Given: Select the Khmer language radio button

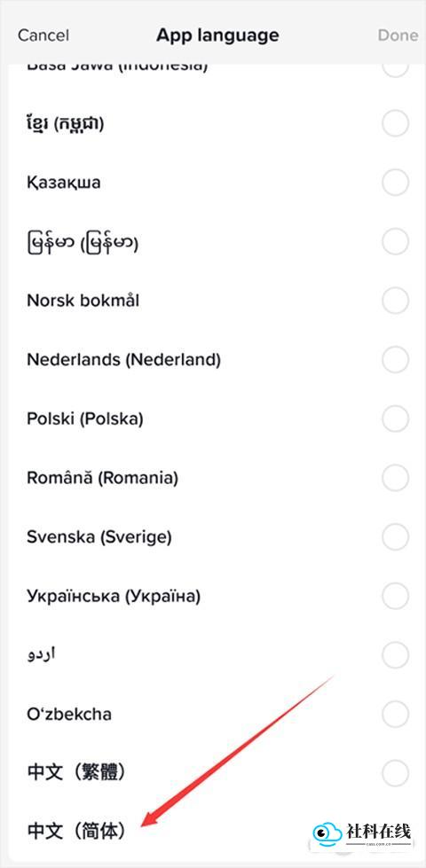Looking at the screenshot, I should [396, 123].
